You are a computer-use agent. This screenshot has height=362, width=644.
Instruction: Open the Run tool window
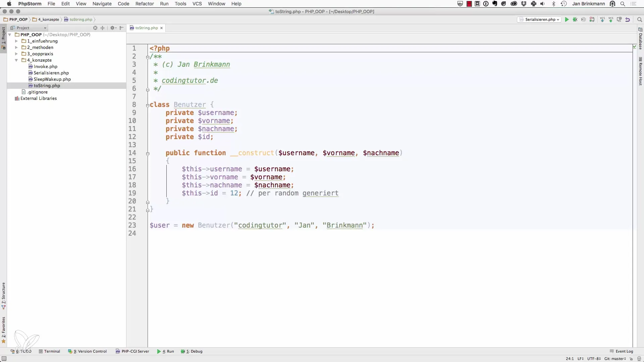165,351
